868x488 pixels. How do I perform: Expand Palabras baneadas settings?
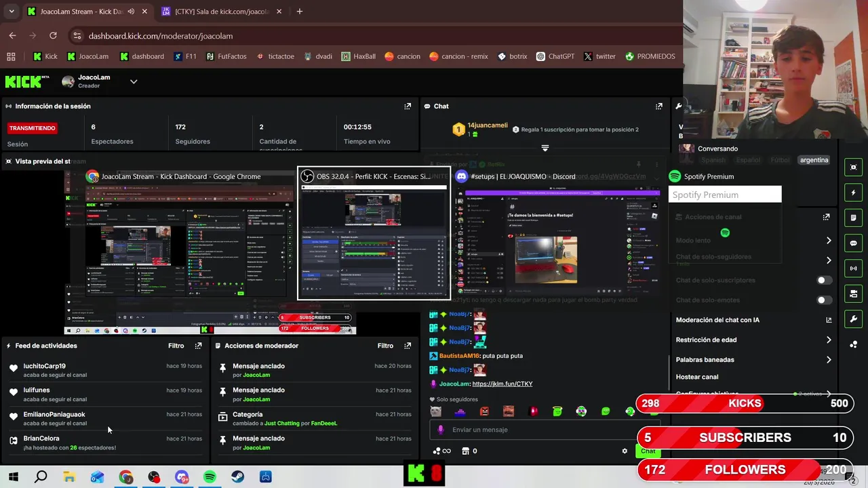pyautogui.click(x=828, y=360)
